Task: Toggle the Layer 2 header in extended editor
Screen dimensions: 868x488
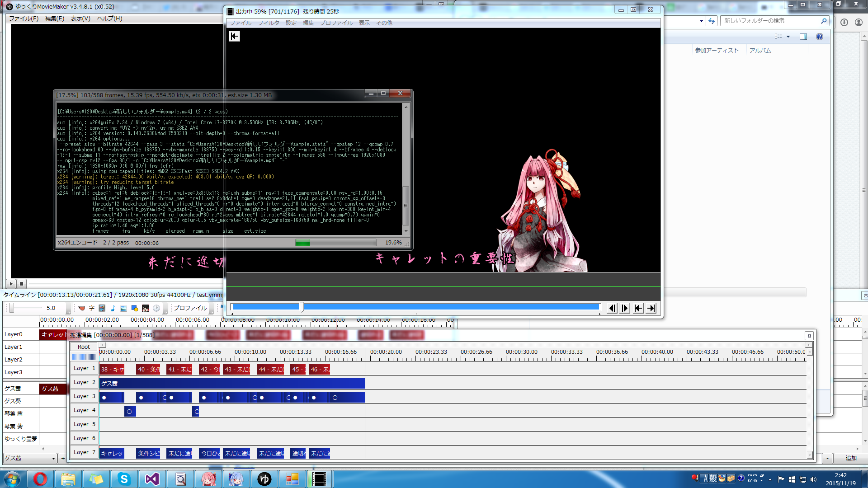Action: click(x=84, y=382)
